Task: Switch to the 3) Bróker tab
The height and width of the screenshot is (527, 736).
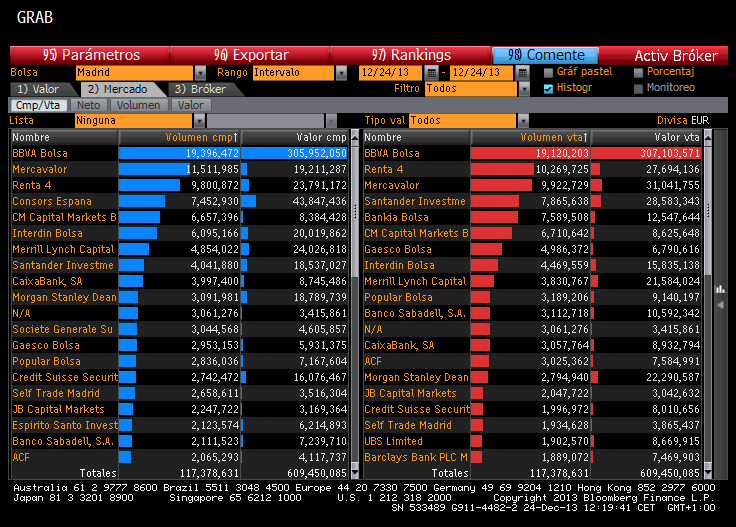Action: pos(200,89)
